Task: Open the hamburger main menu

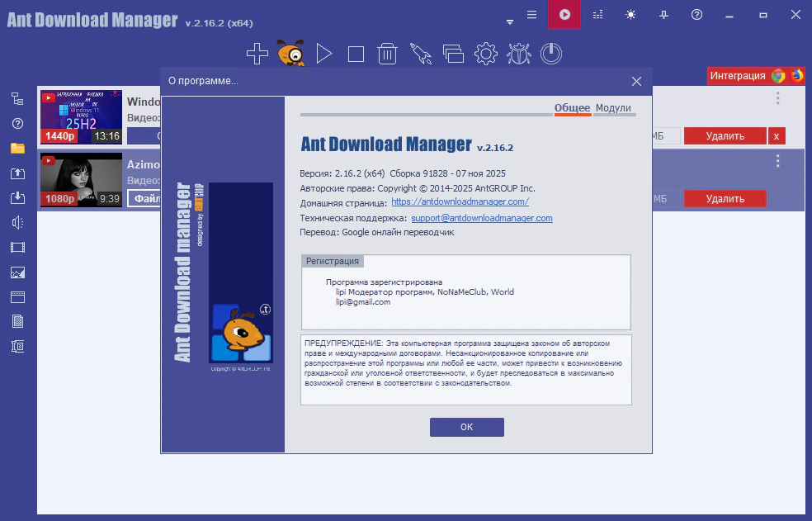Action: 532,15
